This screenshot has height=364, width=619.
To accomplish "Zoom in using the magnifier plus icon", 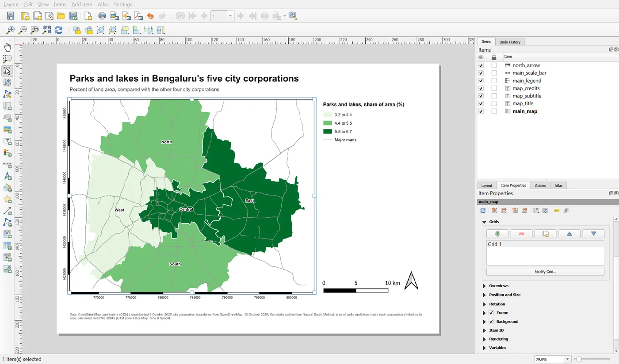I will pyautogui.click(x=10, y=30).
